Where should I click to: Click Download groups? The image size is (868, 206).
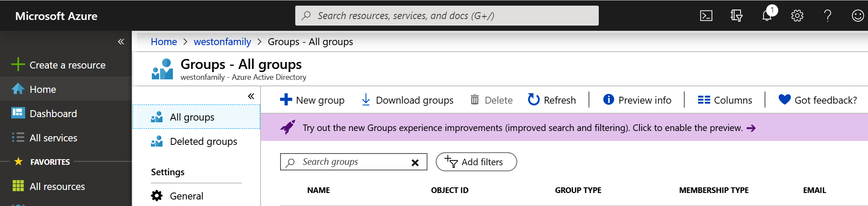tap(408, 100)
